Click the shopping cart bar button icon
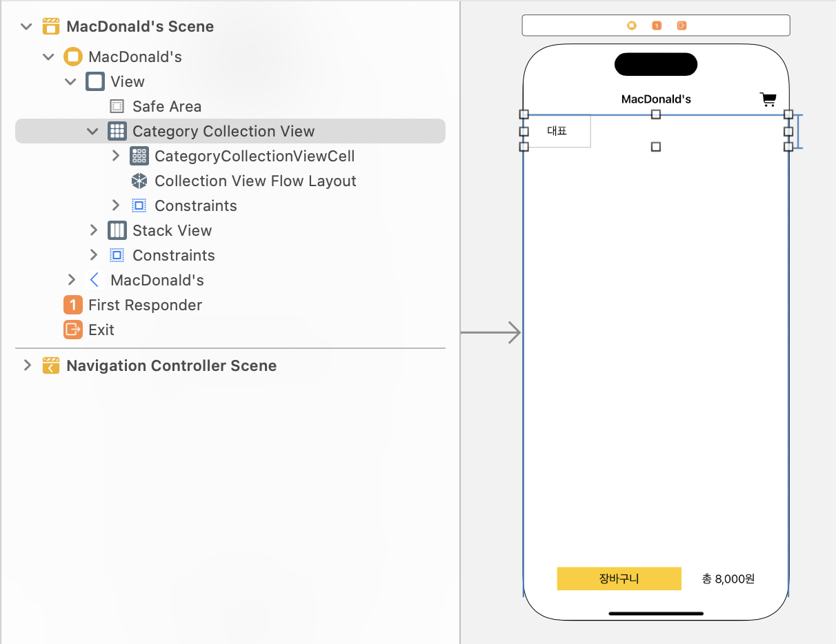 click(x=768, y=99)
